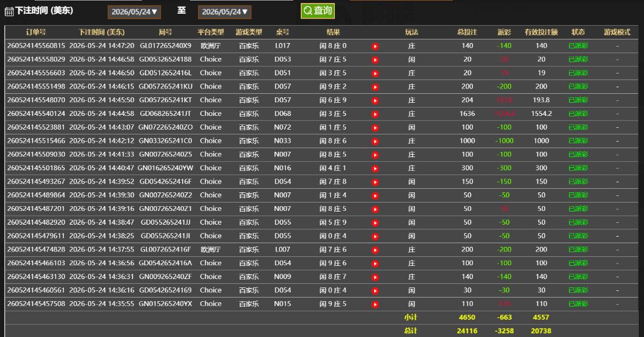Click the grand total payout -3258
644x337 pixels.
point(504,330)
